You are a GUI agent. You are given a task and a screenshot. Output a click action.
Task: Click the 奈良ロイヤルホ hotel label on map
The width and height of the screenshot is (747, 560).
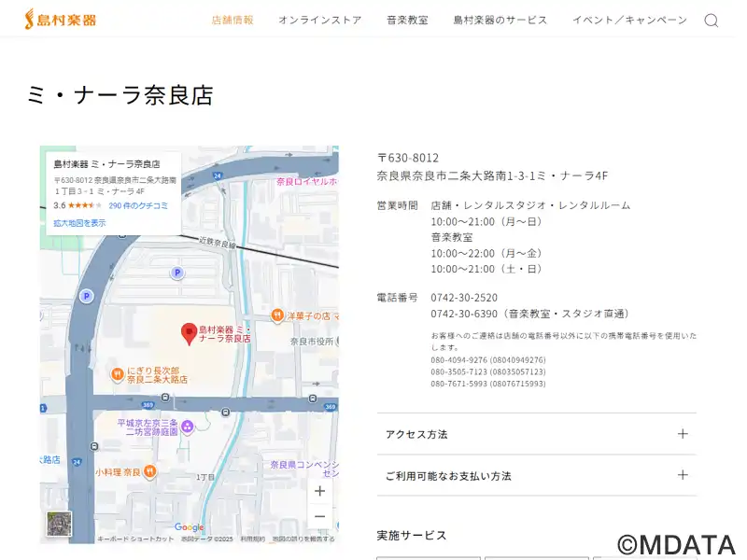(307, 181)
